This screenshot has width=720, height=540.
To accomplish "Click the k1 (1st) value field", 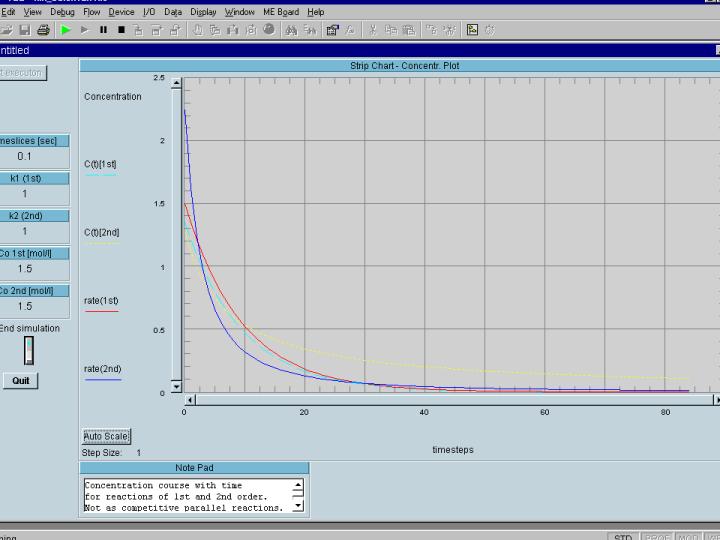I will (x=25, y=194).
